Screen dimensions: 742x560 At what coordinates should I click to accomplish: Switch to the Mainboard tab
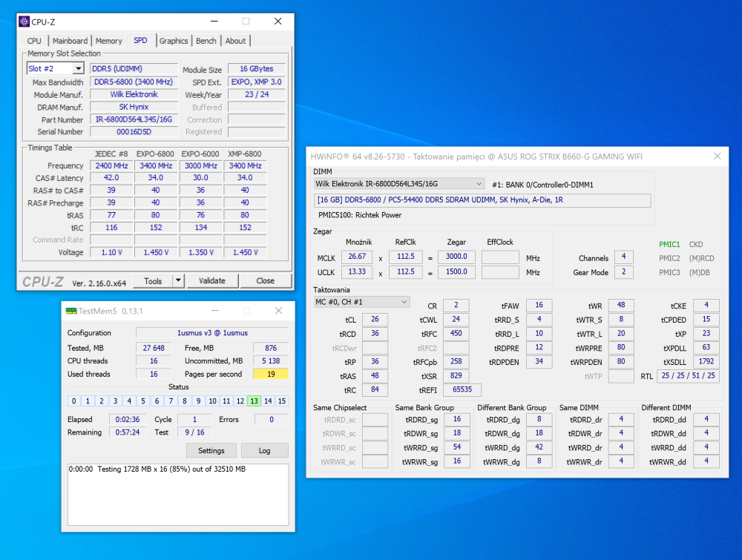(70, 41)
